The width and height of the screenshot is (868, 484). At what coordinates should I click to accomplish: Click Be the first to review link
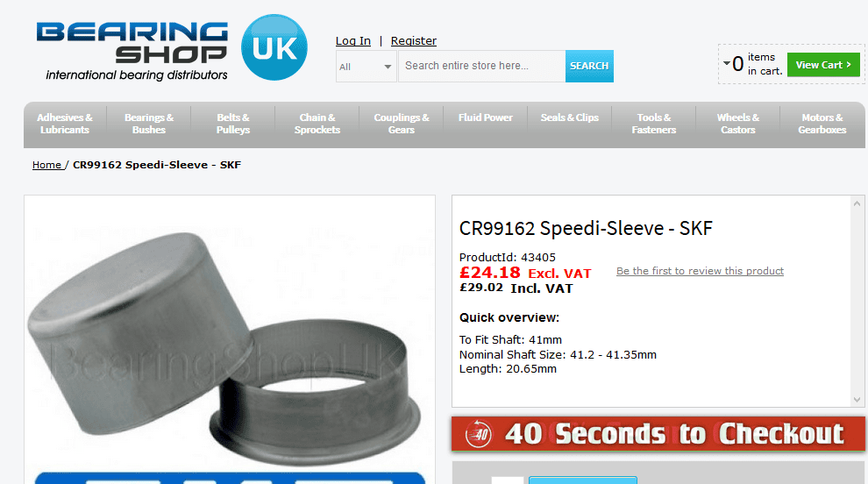pos(700,271)
